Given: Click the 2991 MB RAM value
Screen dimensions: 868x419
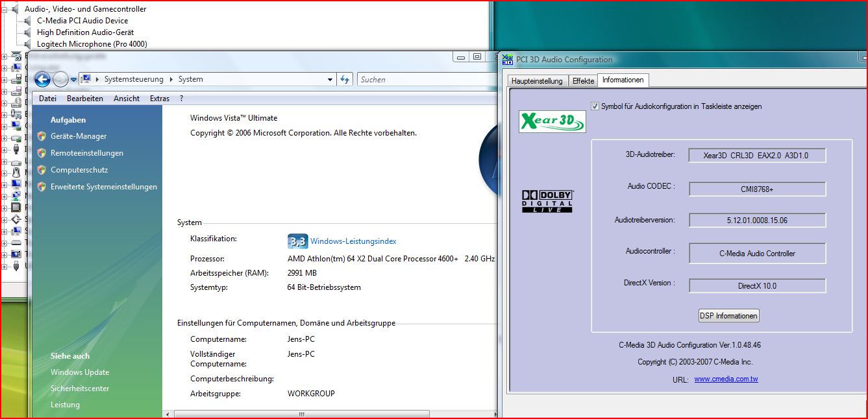Looking at the screenshot, I should pyautogui.click(x=302, y=272).
